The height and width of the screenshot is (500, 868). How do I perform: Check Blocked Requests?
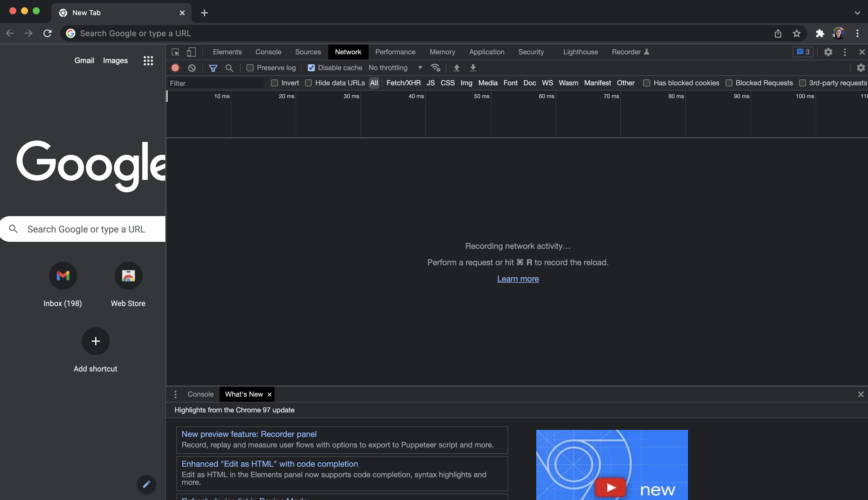pos(729,83)
